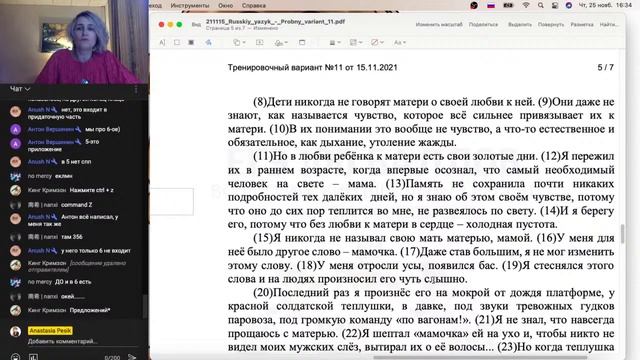
Task: Click the Выделить highlight button
Action: 520,24
